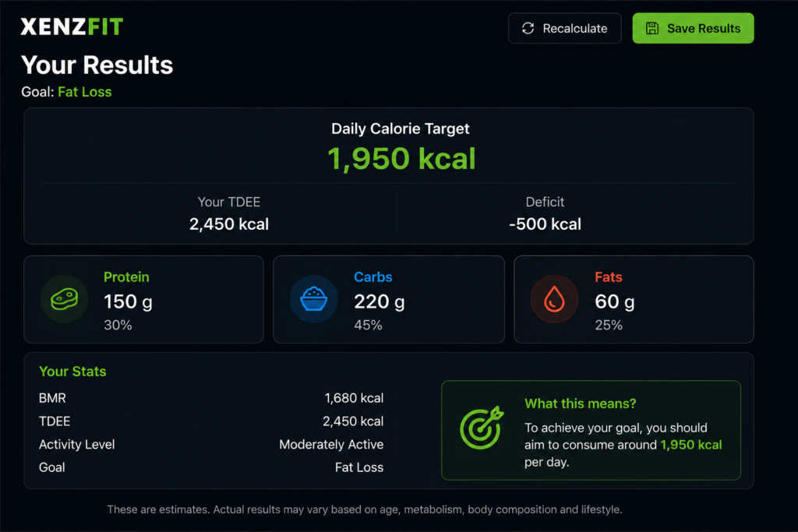Select the Fat Loss goal link
This screenshot has height=532, width=798.
[x=84, y=92]
